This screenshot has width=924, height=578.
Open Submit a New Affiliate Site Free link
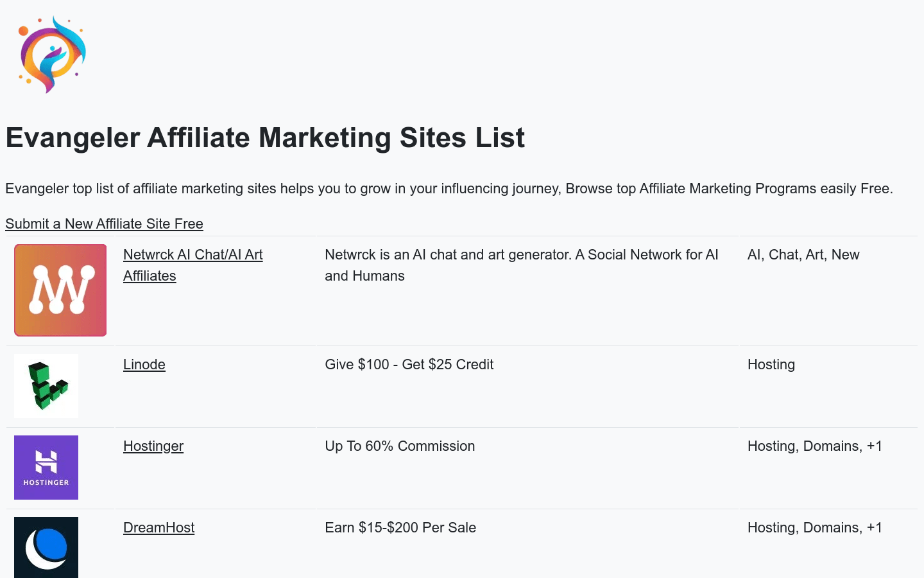click(x=104, y=223)
